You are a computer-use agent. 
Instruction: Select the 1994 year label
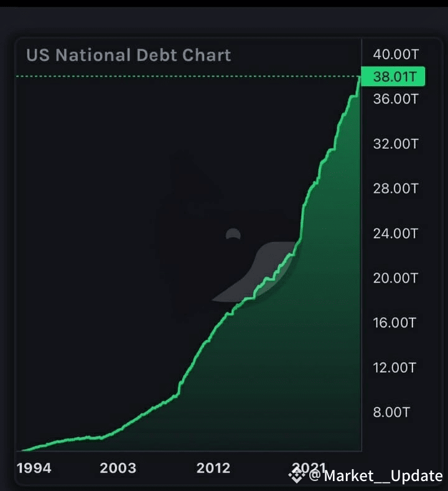pyautogui.click(x=34, y=469)
